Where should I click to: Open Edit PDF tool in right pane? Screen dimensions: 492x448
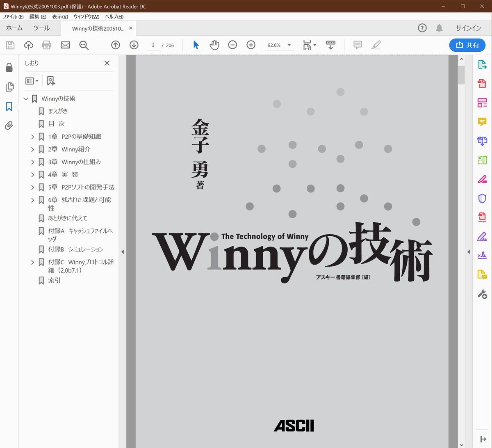482,103
